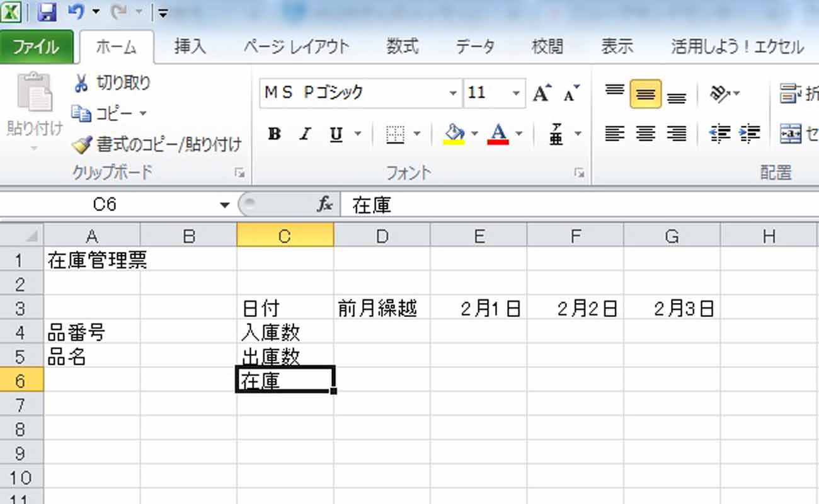Screen dimensions: 819x504
Task: Click the fill color paint bucket icon
Action: tap(454, 134)
